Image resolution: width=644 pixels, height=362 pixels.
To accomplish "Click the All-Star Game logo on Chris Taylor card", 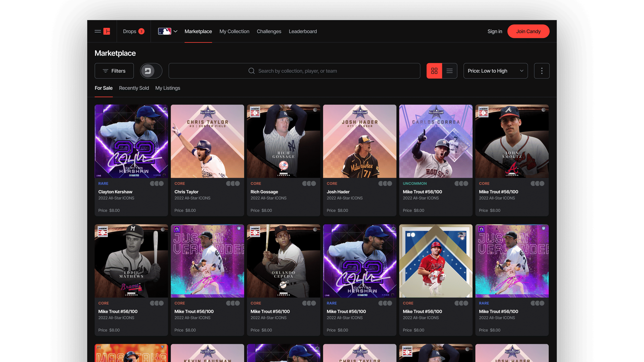I will click(x=208, y=112).
